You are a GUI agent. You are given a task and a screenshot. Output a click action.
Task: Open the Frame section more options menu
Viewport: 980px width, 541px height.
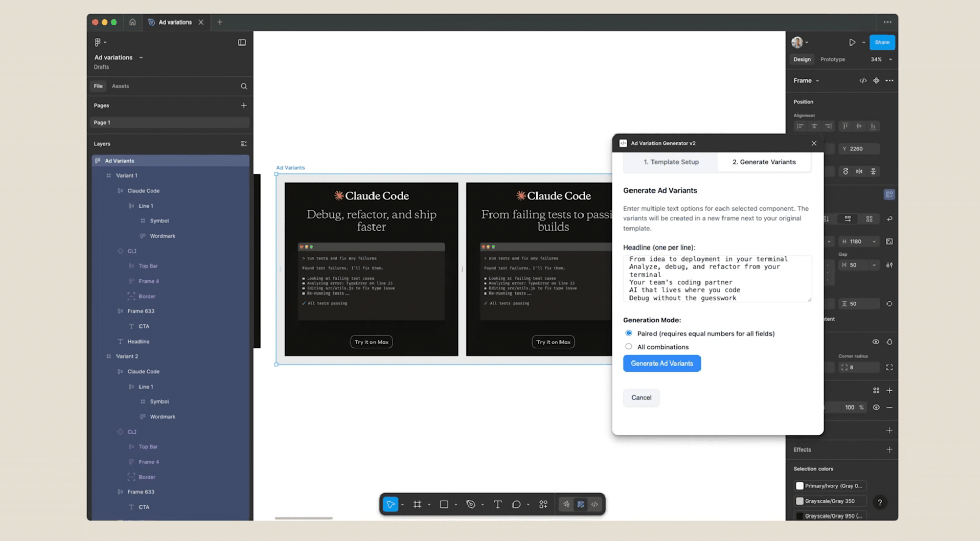pyautogui.click(x=890, y=81)
